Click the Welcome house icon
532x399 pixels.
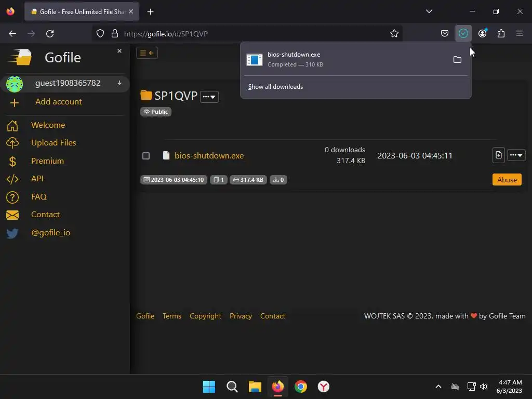point(12,126)
